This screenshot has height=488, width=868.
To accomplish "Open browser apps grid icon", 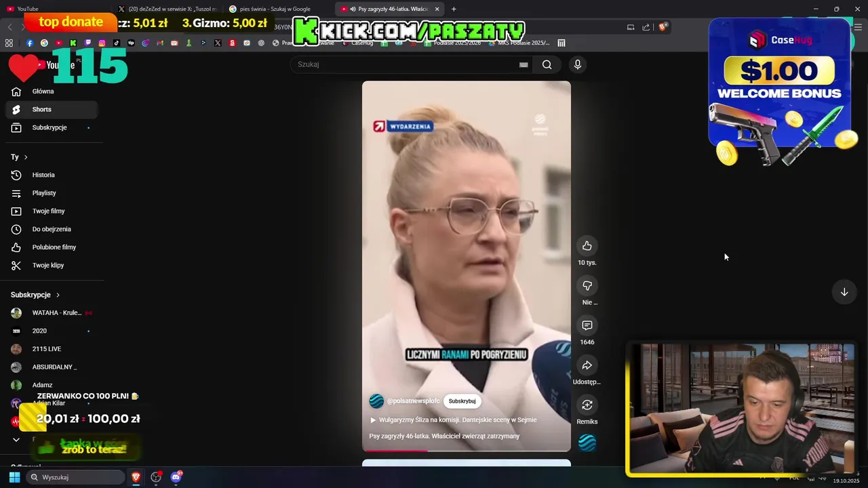I will click(9, 43).
